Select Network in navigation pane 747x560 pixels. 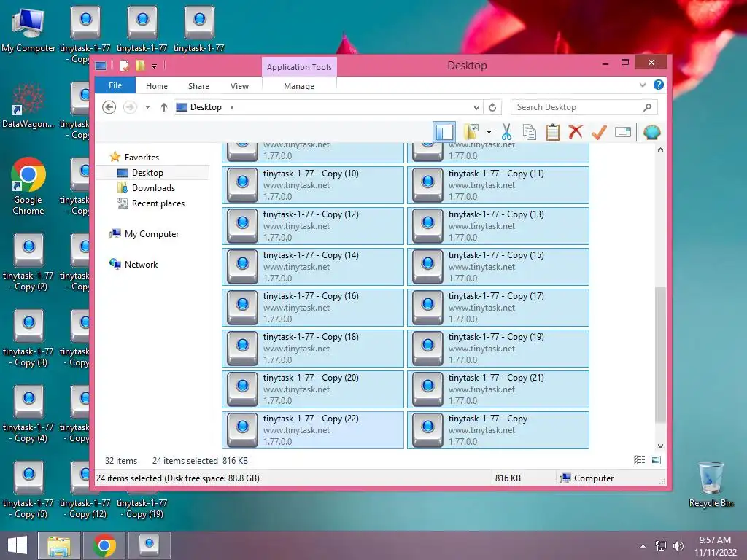coord(134,264)
